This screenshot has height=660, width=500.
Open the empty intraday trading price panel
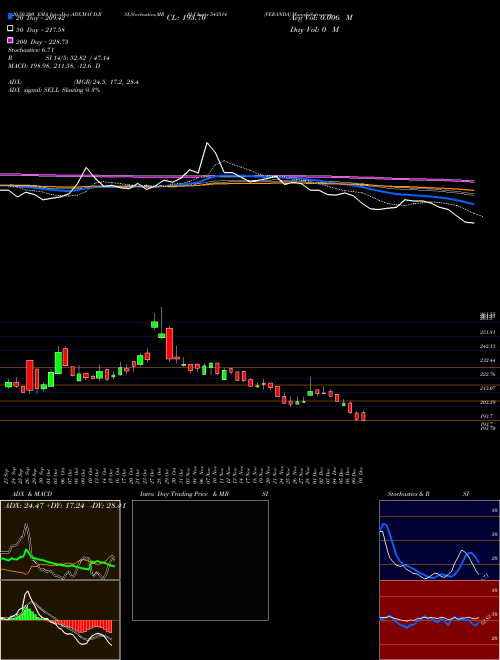click(200, 560)
